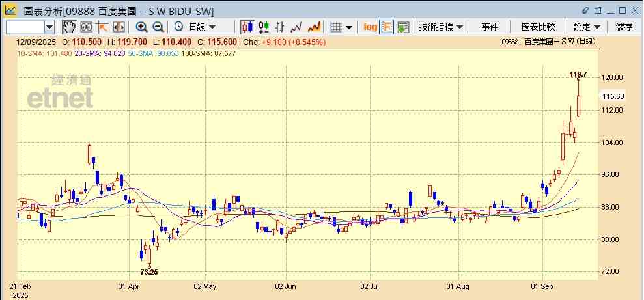Open the grid options dropdown arrow
Viewport: 644px width, 300px height.
click(x=348, y=27)
